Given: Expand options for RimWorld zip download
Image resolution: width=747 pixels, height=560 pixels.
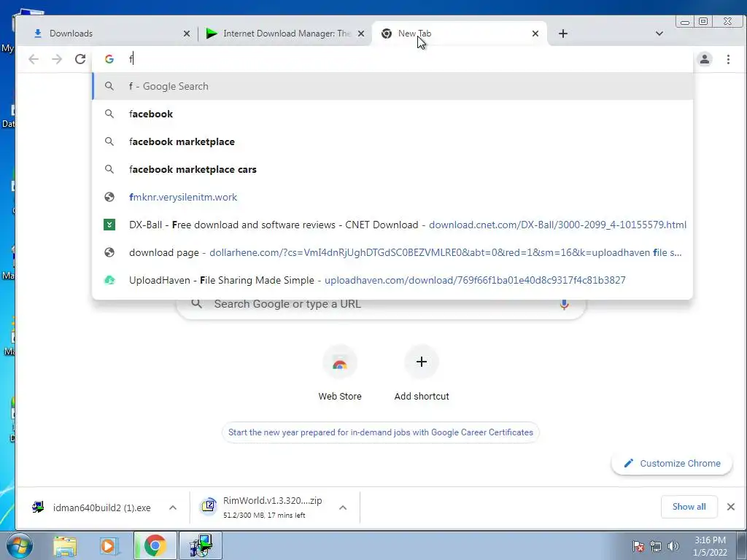Looking at the screenshot, I should 343,507.
